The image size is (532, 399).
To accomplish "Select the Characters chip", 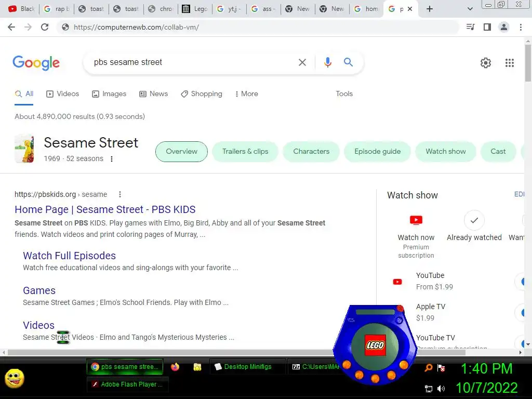I will tap(311, 152).
